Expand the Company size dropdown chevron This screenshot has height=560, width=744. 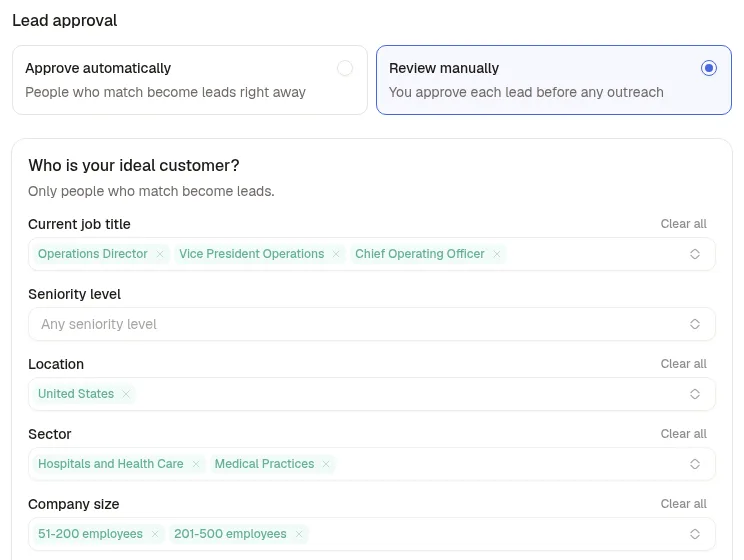(x=695, y=534)
